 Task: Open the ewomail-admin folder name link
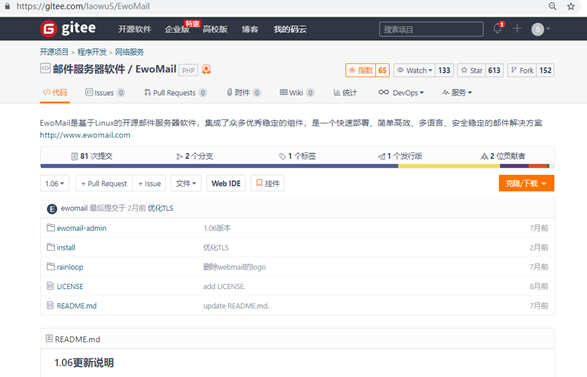[81, 228]
